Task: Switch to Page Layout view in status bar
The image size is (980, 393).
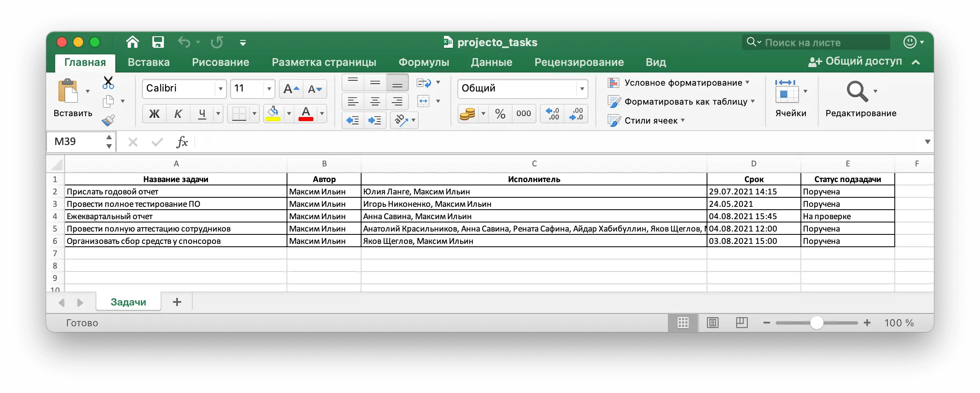Action: click(713, 323)
